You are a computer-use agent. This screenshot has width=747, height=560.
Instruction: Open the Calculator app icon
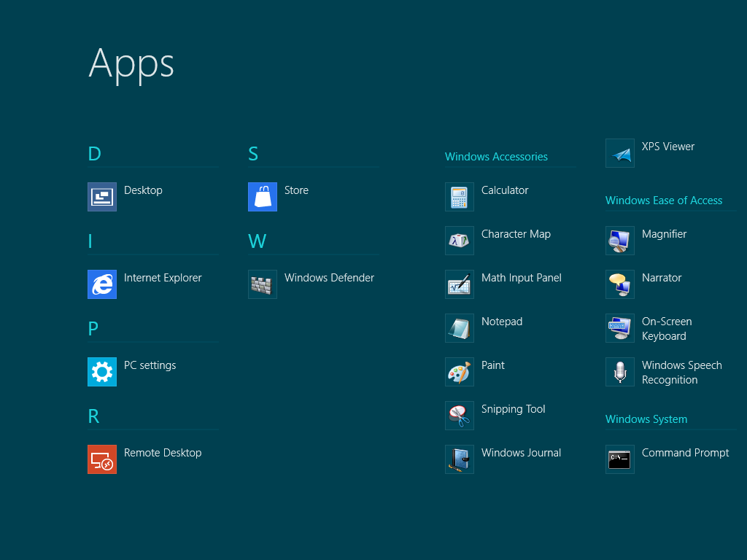pyautogui.click(x=459, y=197)
